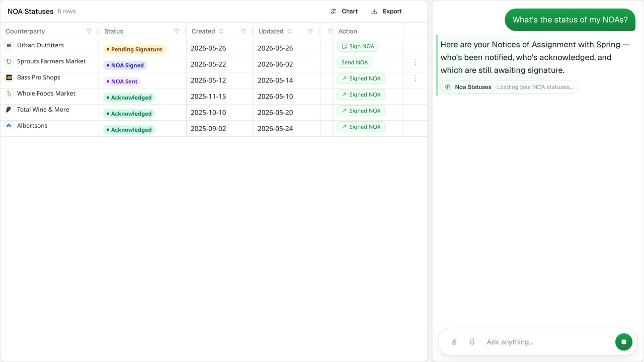Click the Whole Foods Market name
This screenshot has width=644, height=362.
pyautogui.click(x=46, y=94)
